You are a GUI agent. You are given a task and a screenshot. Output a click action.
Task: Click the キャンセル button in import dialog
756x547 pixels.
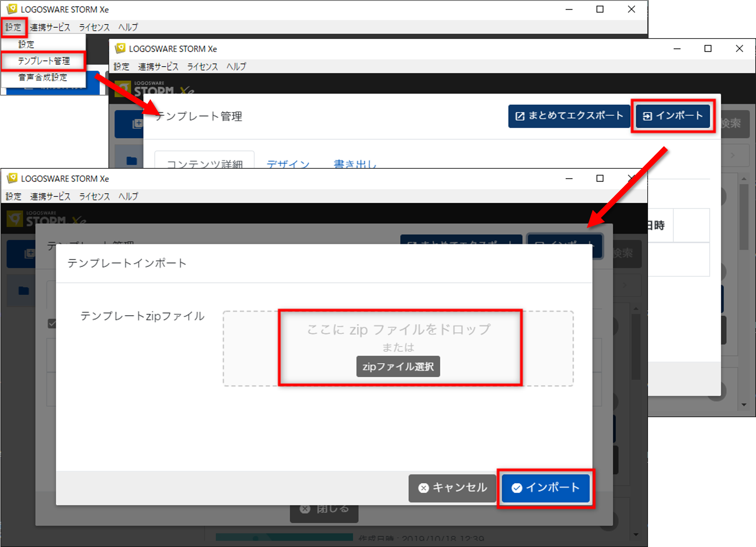(453, 488)
